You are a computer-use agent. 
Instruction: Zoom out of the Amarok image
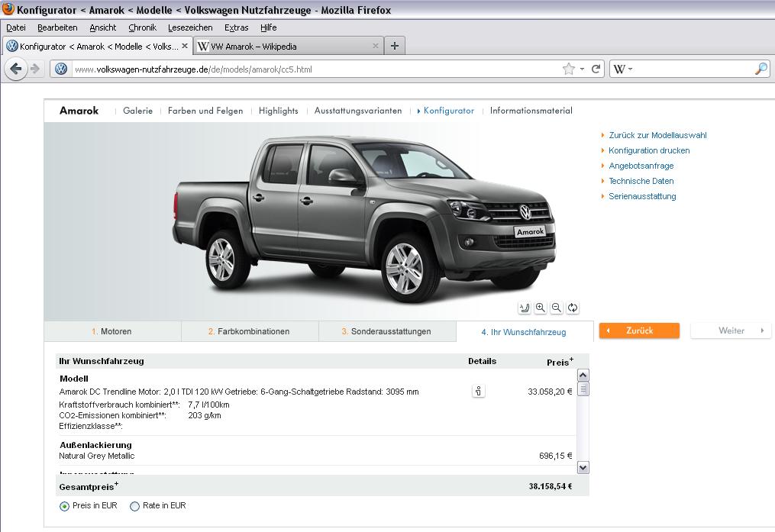point(557,308)
